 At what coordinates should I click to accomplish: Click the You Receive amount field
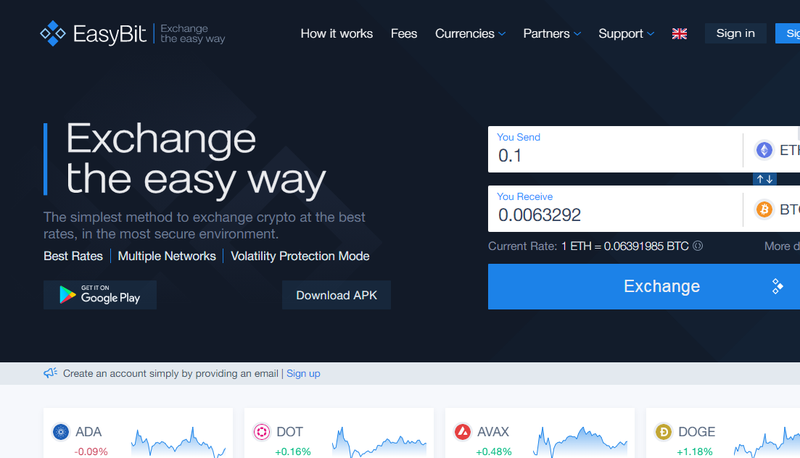(615, 209)
